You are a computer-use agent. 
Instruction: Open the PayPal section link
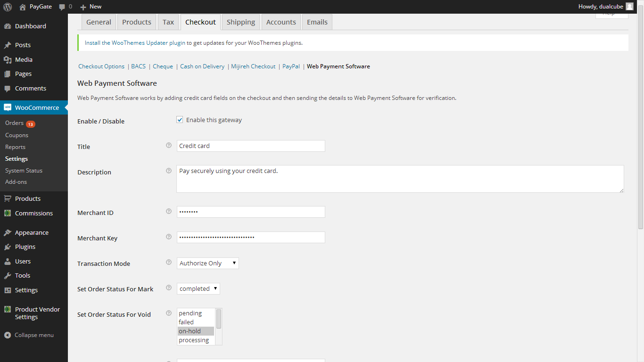tap(291, 66)
